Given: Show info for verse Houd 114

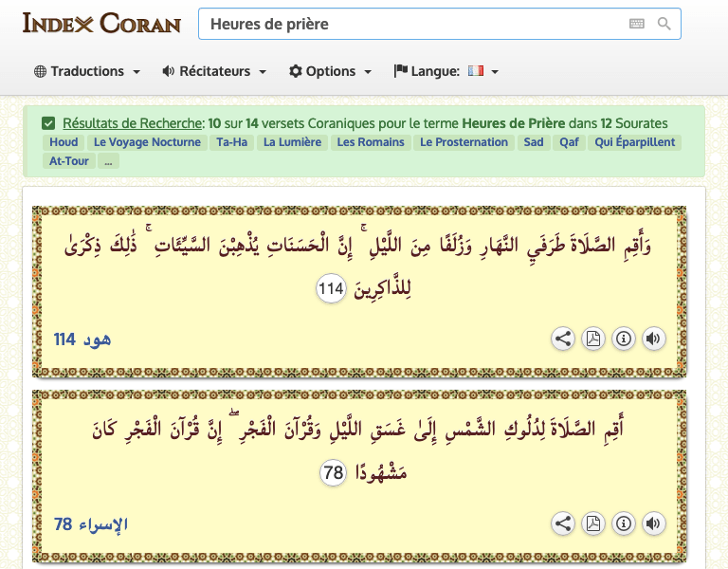Looking at the screenshot, I should (623, 339).
